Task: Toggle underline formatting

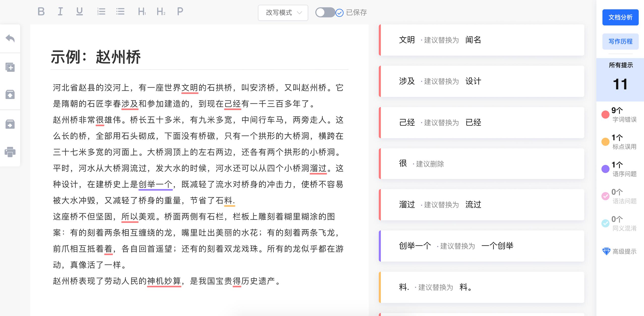Action: pos(79,12)
